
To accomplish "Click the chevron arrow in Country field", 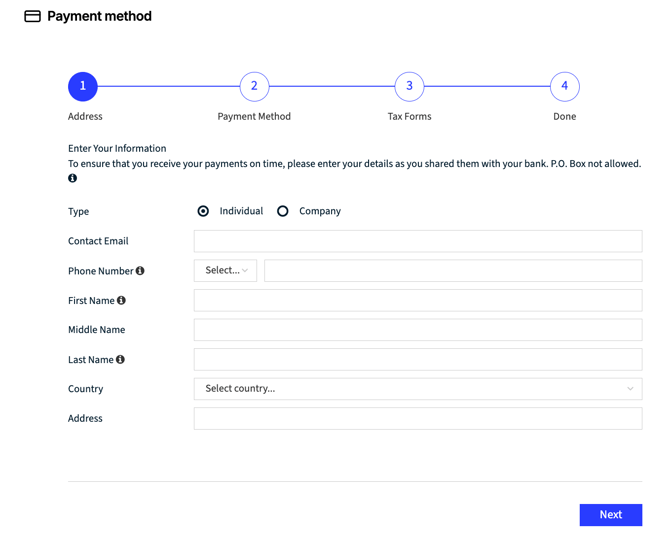I will [x=630, y=389].
